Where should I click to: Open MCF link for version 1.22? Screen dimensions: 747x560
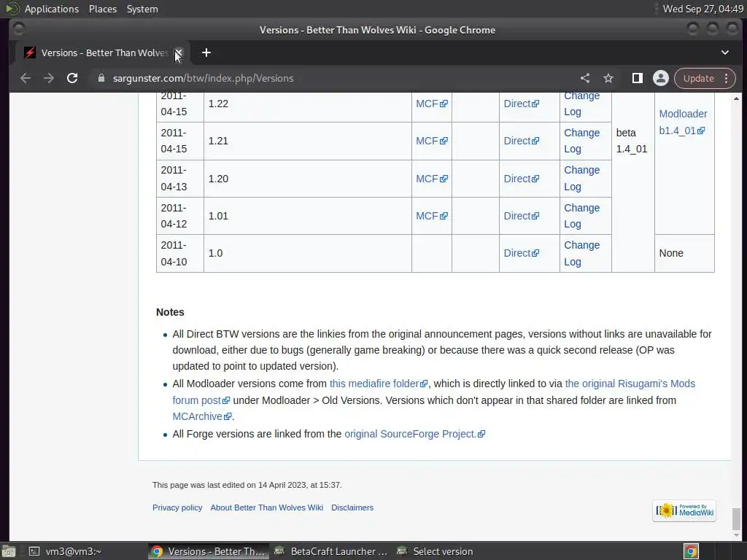click(432, 104)
